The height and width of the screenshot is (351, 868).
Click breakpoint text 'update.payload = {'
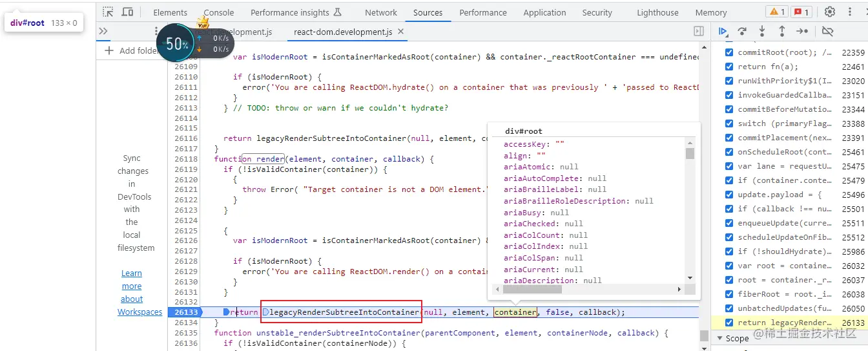[780, 195]
